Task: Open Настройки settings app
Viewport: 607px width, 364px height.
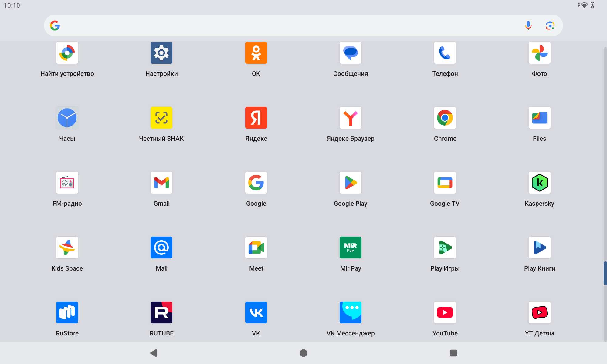Action: point(161,53)
